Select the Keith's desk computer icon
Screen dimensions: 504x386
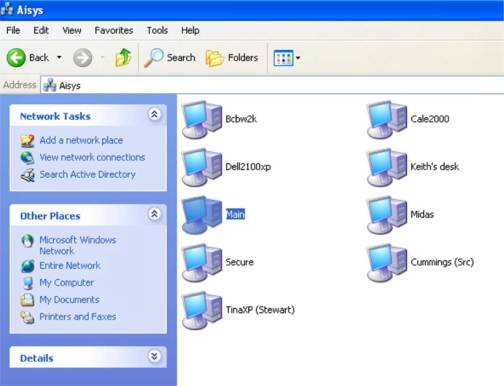point(387,167)
